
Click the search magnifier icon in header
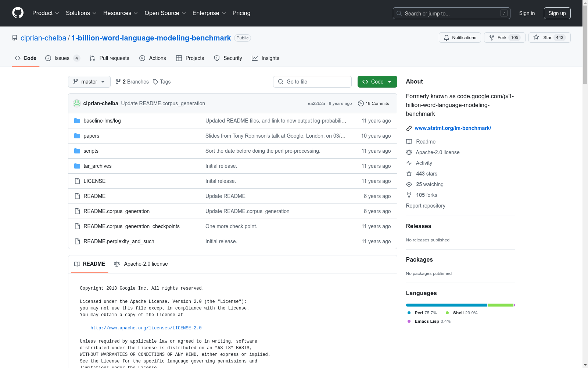point(399,13)
